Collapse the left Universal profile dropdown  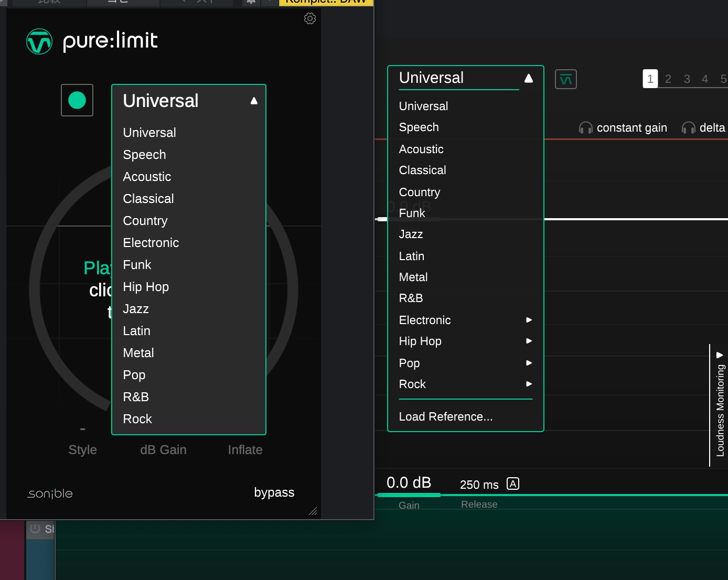click(254, 101)
